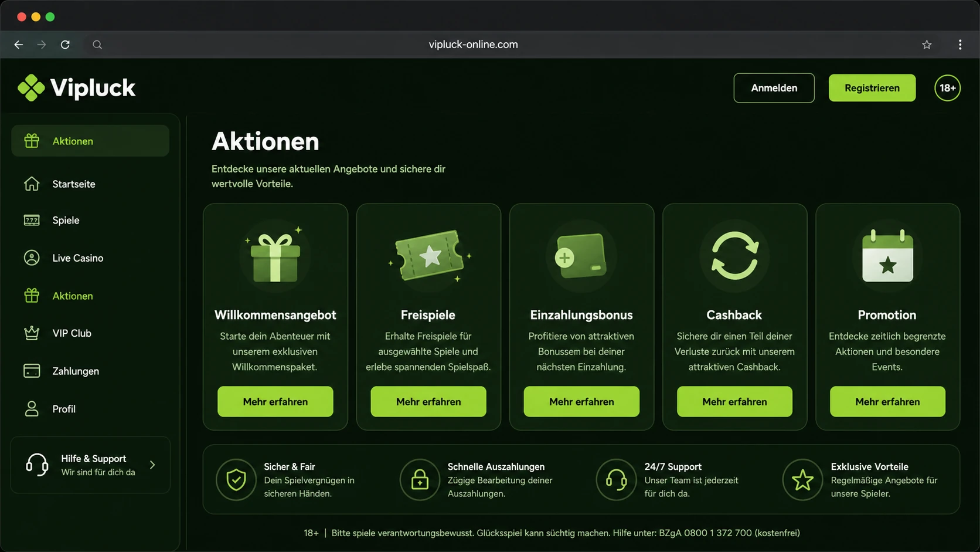The height and width of the screenshot is (552, 980).
Task: Click the Vipluck clover logo
Action: (x=31, y=88)
